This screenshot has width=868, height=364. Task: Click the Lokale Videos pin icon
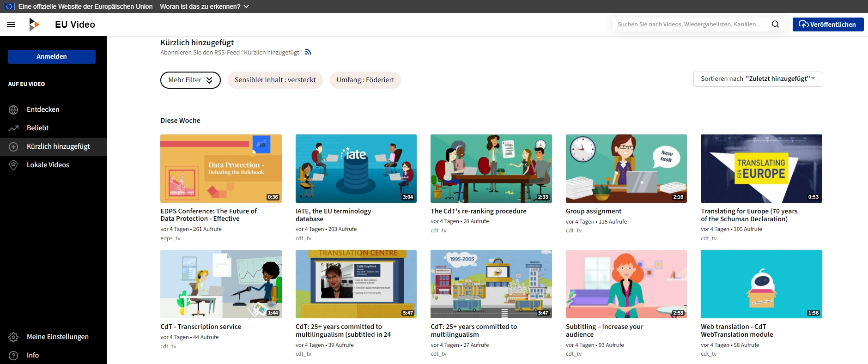tap(13, 165)
